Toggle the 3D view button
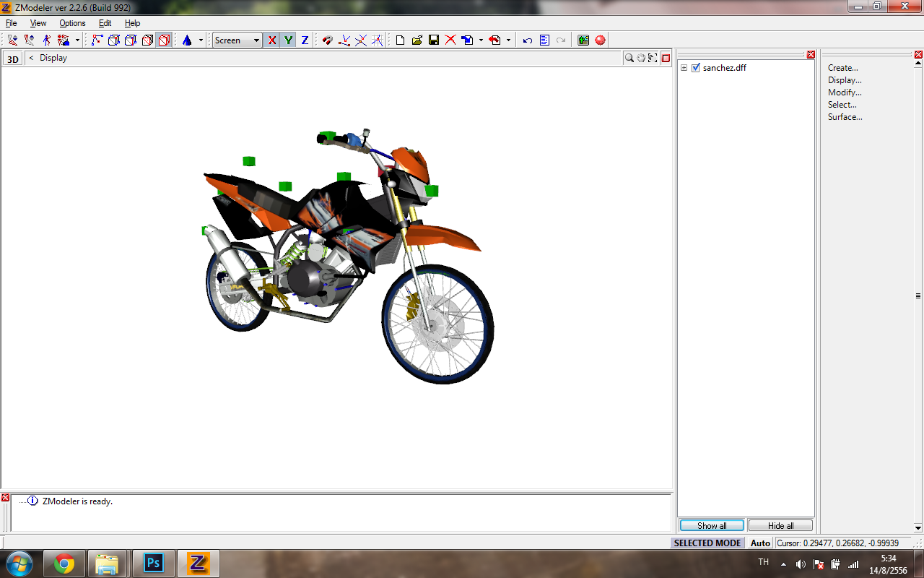Viewport: 924px width, 578px height. (13, 59)
